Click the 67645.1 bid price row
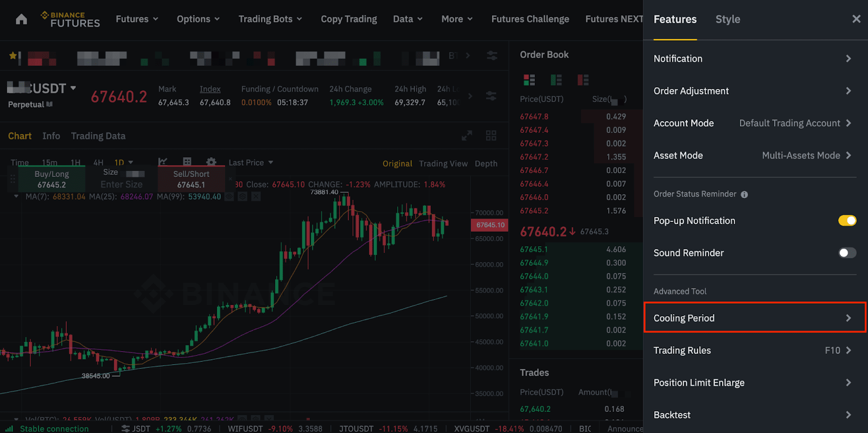 [x=576, y=250]
